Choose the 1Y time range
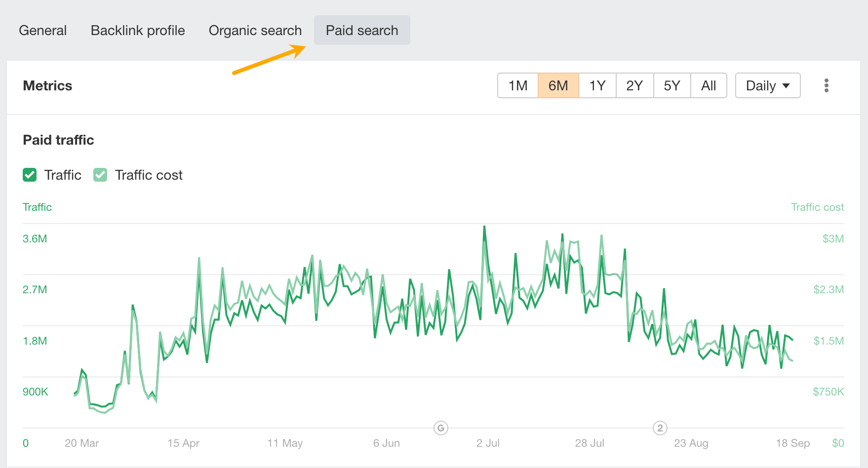The width and height of the screenshot is (868, 468). tap(597, 85)
